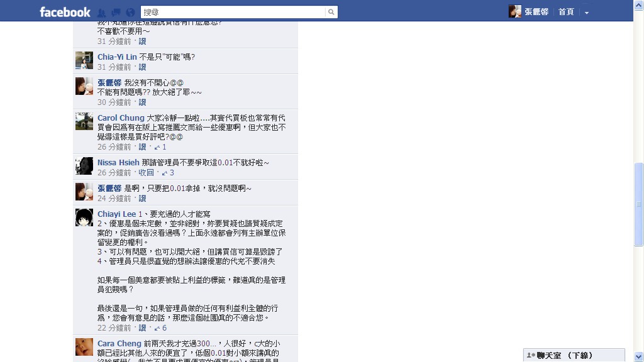Open the 聊天室 chat bar
This screenshot has height=362, width=644.
(574, 355)
